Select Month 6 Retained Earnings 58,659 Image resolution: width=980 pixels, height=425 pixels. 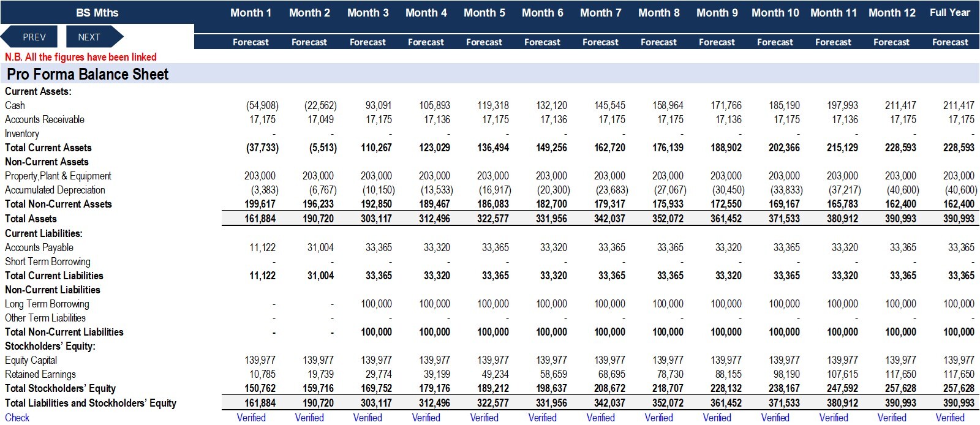(x=554, y=374)
